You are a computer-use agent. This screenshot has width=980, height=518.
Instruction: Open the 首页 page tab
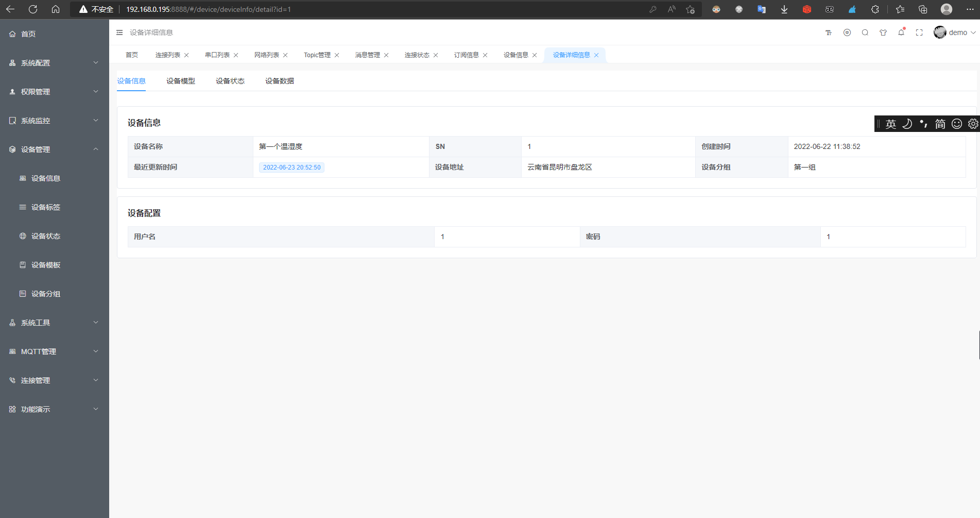(x=132, y=55)
